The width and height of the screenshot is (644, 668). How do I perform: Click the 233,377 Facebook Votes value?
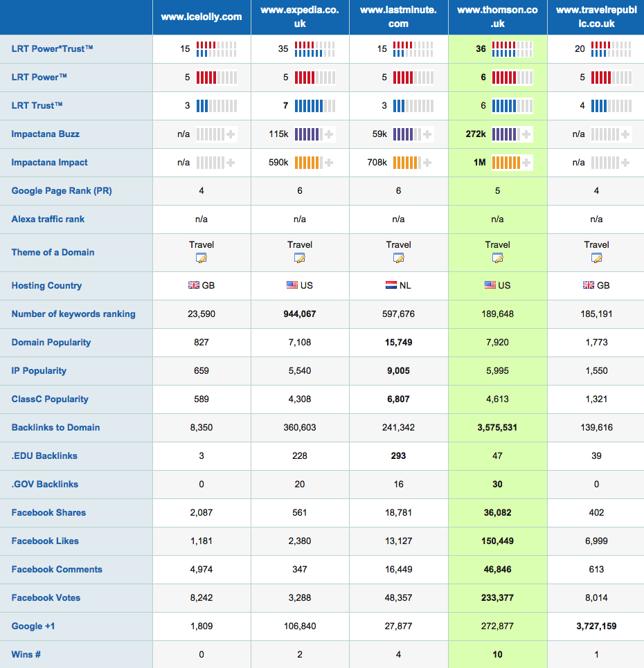497,597
